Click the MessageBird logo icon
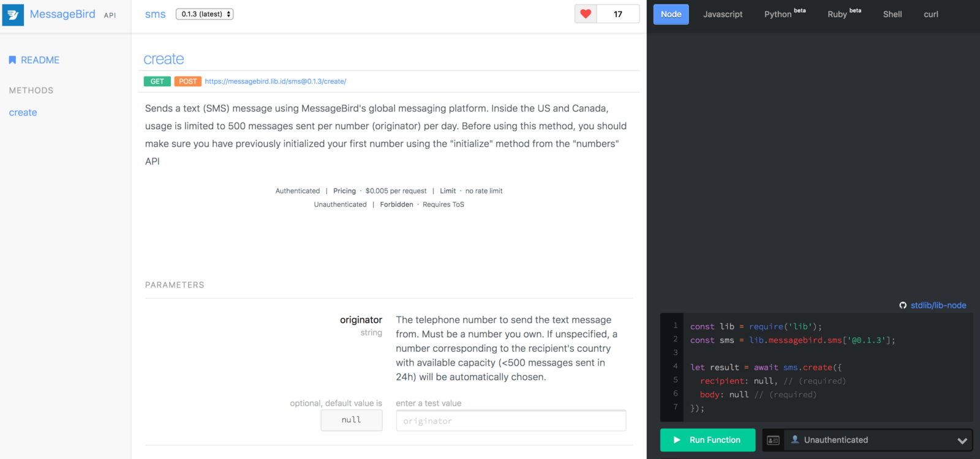This screenshot has width=980, height=459. (13, 15)
